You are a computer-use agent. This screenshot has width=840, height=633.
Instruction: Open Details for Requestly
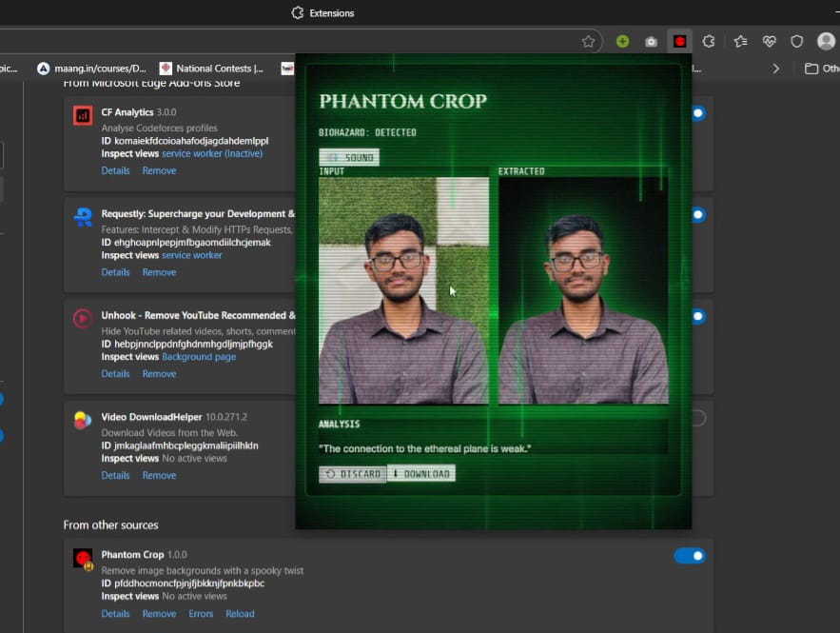(116, 272)
